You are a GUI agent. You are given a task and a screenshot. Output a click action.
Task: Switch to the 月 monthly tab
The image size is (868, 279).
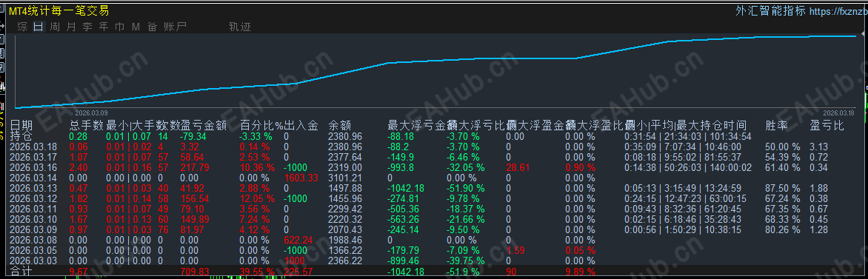71,27
